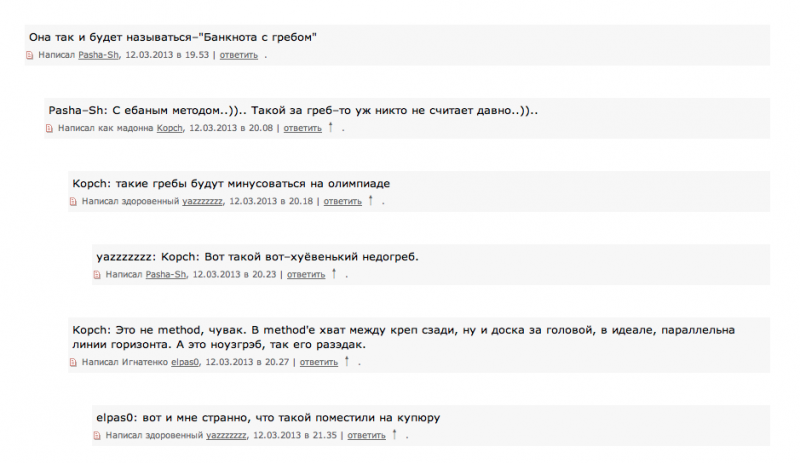Open the Kopch user profile link
This screenshot has height=463, width=800.
click(x=169, y=128)
